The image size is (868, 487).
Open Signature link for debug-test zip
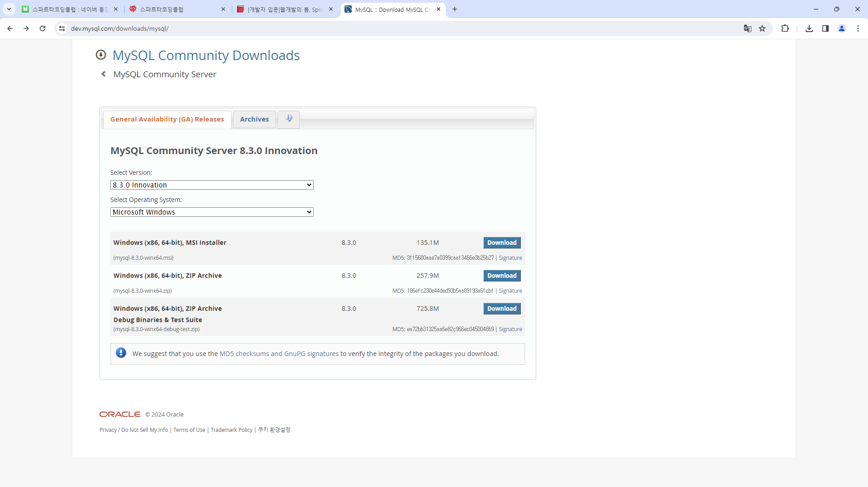coord(510,329)
